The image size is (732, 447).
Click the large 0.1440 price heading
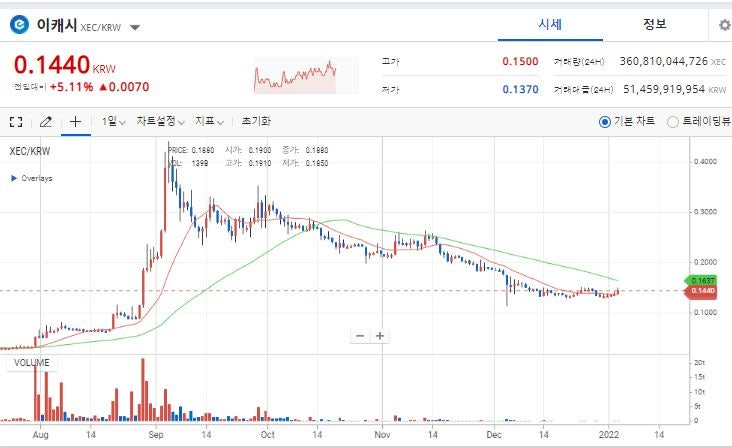tap(52, 65)
